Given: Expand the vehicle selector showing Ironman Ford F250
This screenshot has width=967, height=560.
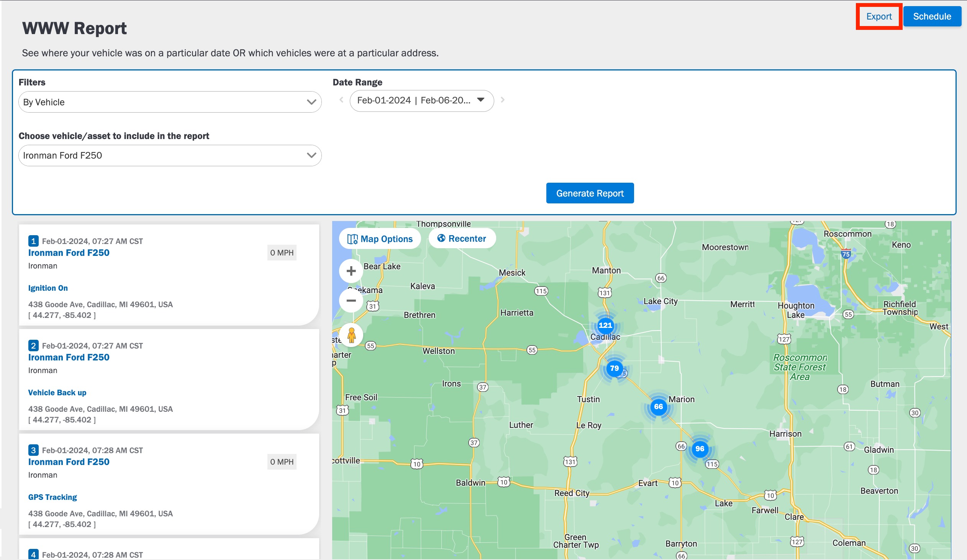Looking at the screenshot, I should click(170, 156).
